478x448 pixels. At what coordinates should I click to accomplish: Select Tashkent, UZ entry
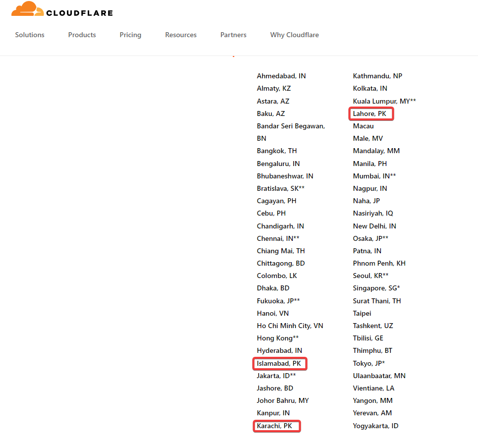(x=373, y=326)
